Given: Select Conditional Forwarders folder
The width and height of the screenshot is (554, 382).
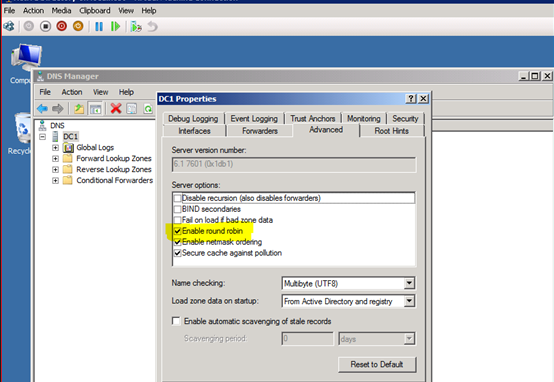Looking at the screenshot, I should [x=114, y=180].
